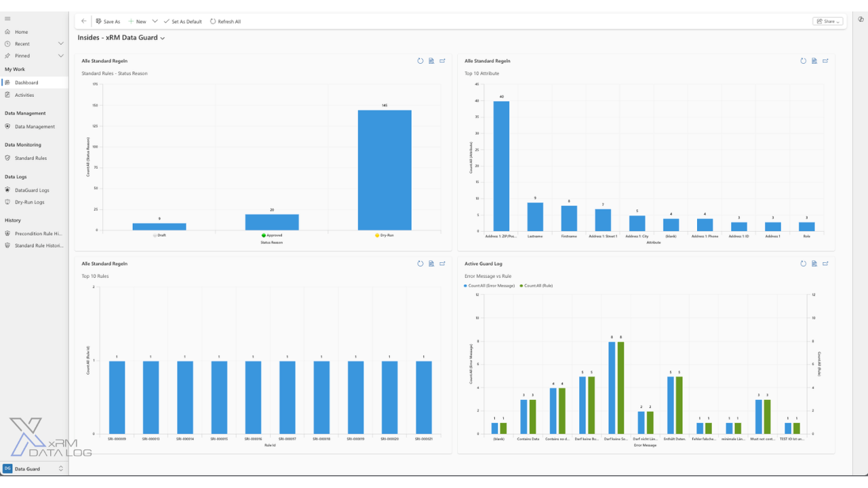Click the Dry-Run bar in the Status Reason chart
The width and height of the screenshot is (868, 488).
tap(384, 169)
